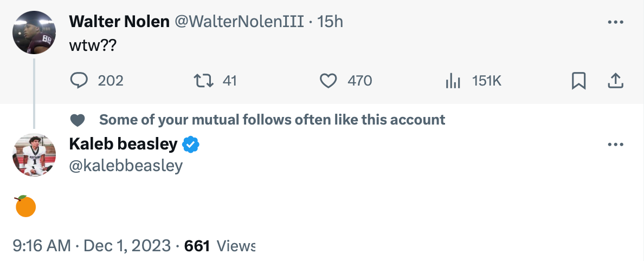The width and height of the screenshot is (644, 261).
Task: Open more options on Walter Nolen's post
Action: [x=616, y=22]
